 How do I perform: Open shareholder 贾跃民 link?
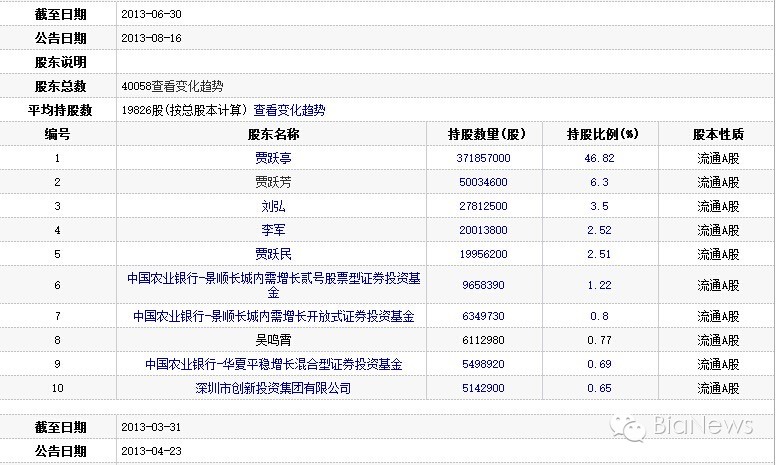pos(273,254)
